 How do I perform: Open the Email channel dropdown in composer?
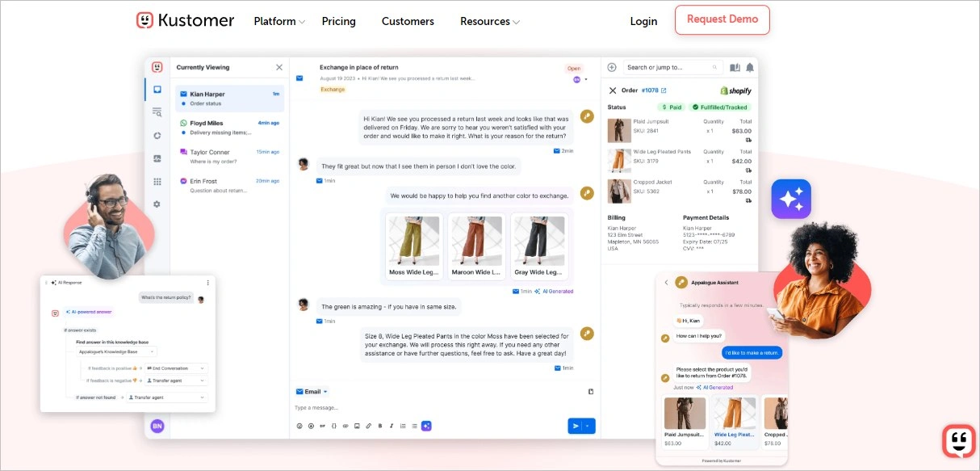pos(312,392)
